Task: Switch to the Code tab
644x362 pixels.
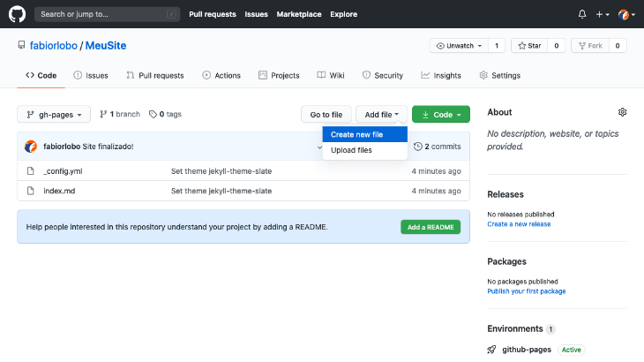Action: click(41, 76)
